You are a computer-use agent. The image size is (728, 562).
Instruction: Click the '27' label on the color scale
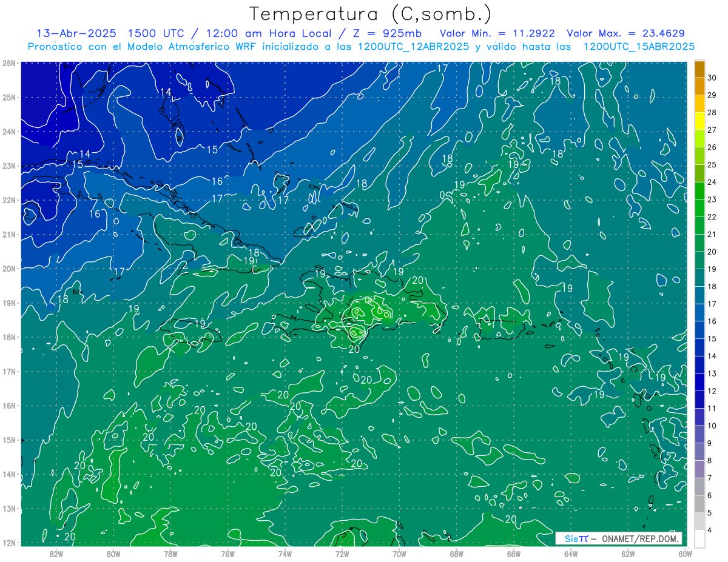point(712,130)
